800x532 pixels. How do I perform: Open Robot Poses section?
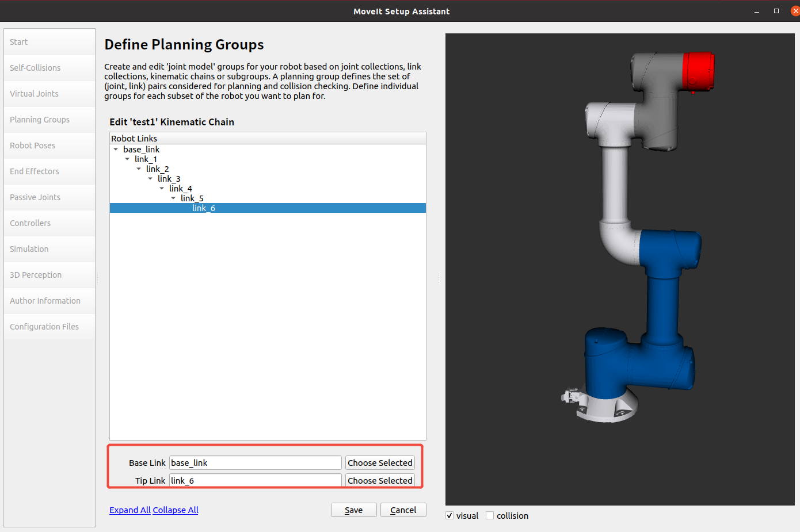coord(49,146)
